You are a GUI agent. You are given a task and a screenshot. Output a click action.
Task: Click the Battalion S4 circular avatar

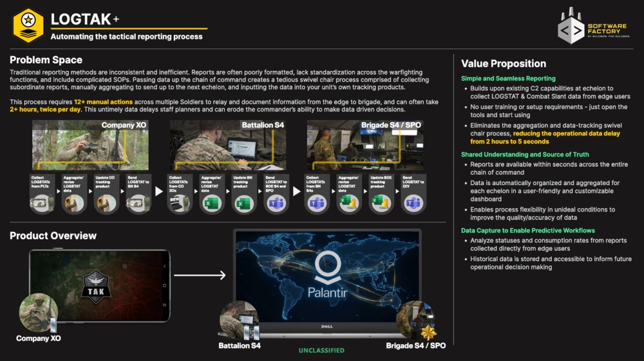pos(239,320)
